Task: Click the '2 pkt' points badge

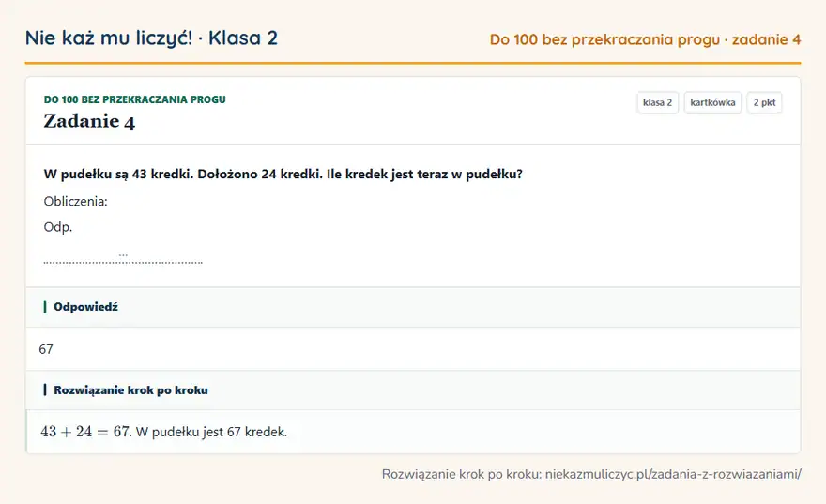Action: [764, 102]
